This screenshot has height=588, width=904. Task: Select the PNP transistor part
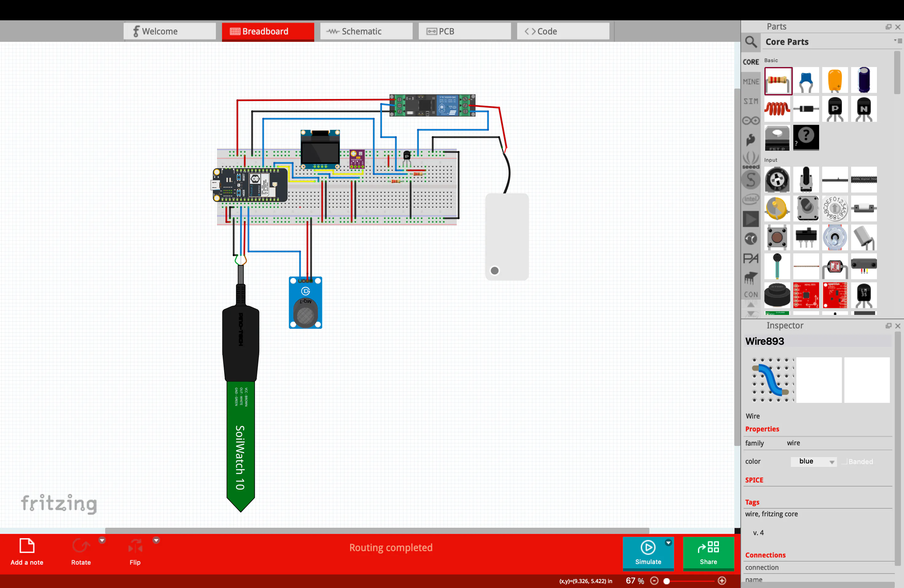pyautogui.click(x=835, y=109)
